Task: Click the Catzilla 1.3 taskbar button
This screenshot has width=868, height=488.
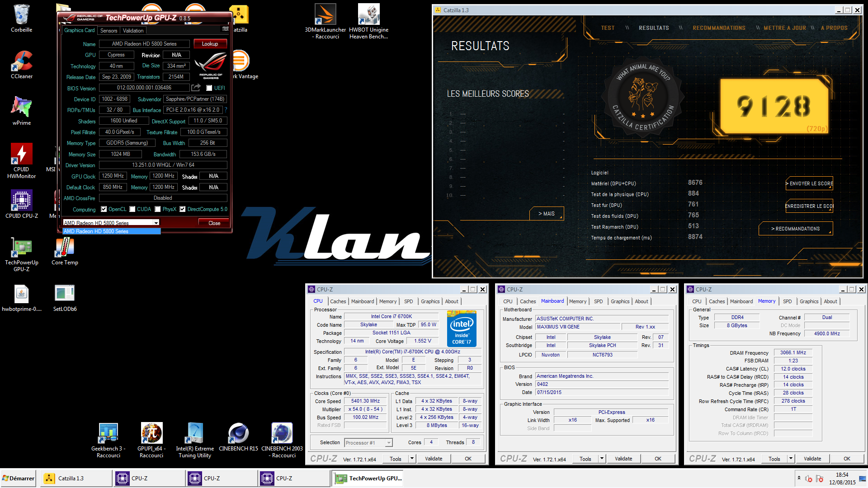Action: (x=76, y=478)
